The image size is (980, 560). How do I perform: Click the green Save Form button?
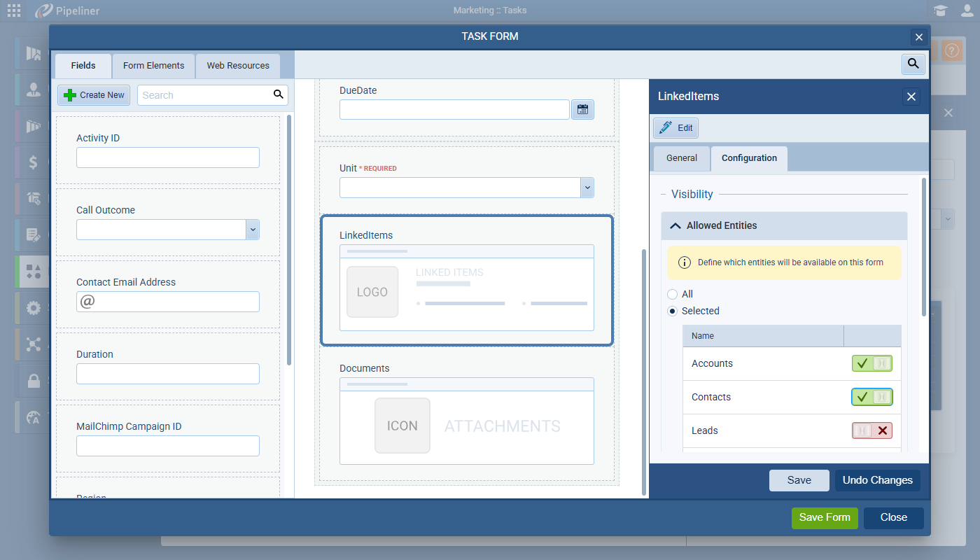pyautogui.click(x=825, y=518)
